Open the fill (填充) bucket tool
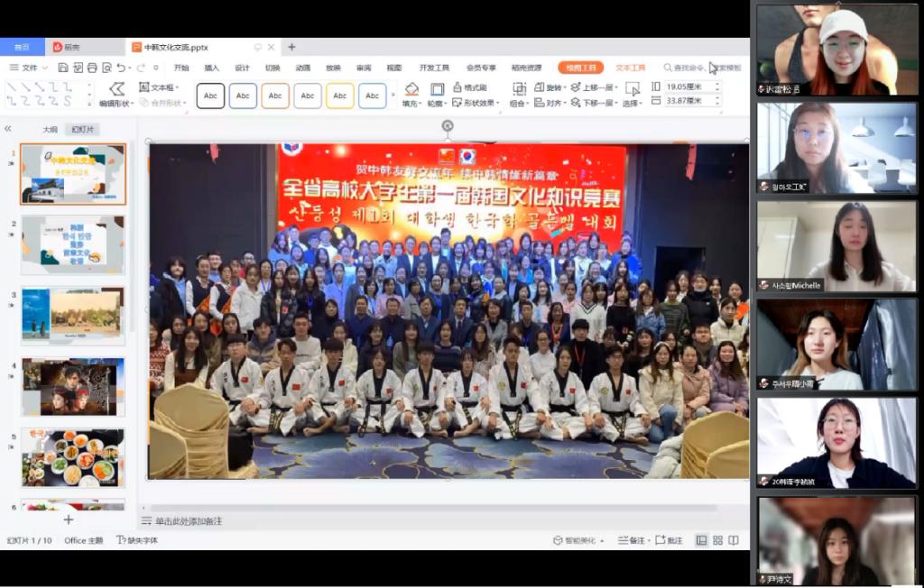 [411, 88]
